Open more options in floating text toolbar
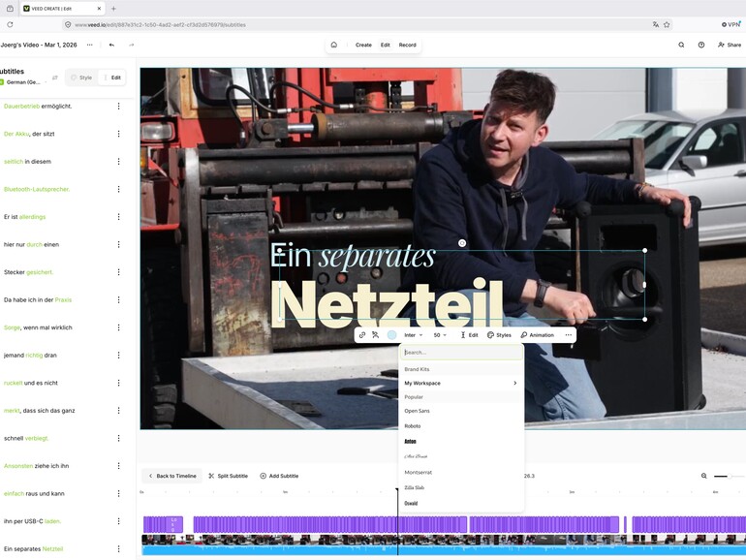 [x=568, y=335]
